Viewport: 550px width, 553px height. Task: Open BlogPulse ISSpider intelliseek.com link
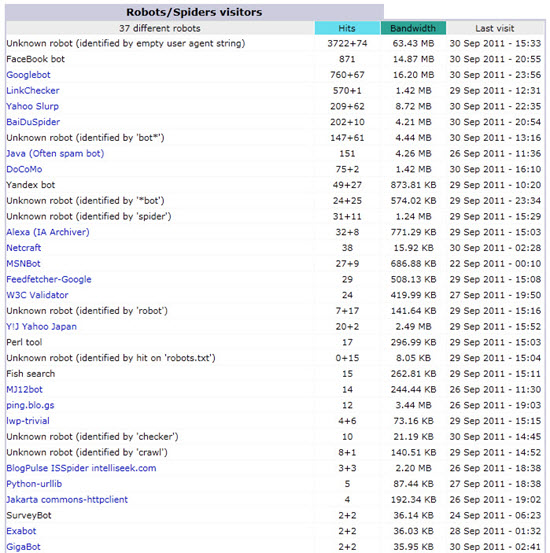81,468
